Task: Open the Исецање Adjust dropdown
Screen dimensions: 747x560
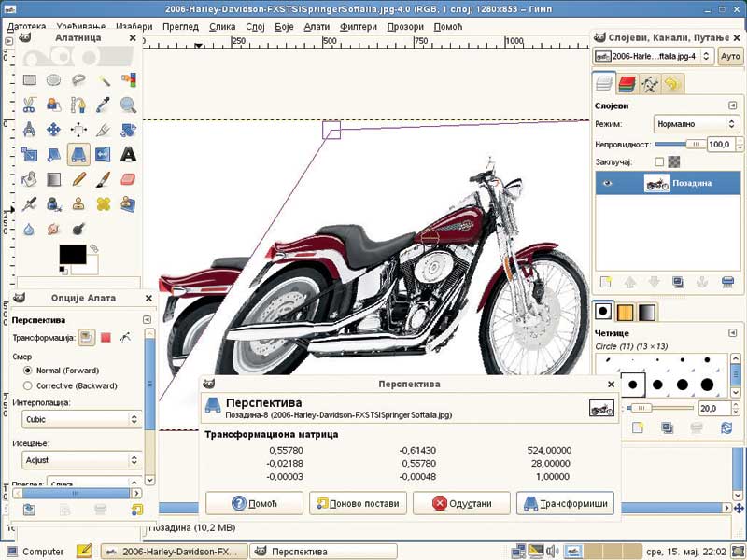Action: 82,460
